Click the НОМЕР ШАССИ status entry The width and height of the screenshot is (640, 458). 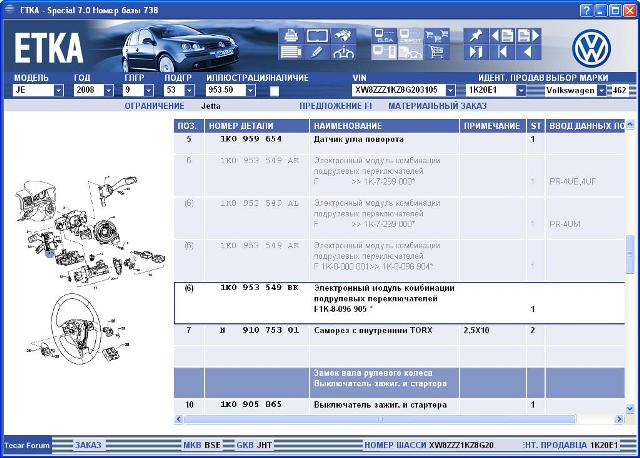coord(429,445)
